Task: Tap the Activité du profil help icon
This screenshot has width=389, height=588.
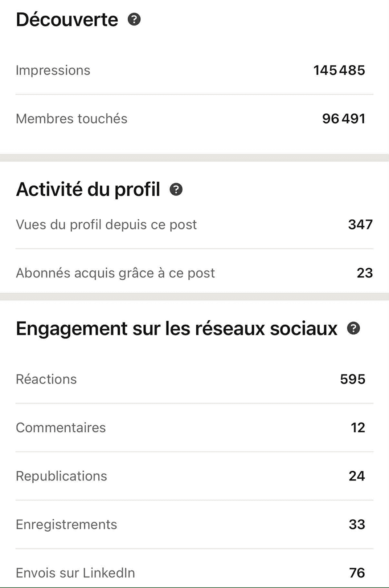Action: (x=176, y=189)
